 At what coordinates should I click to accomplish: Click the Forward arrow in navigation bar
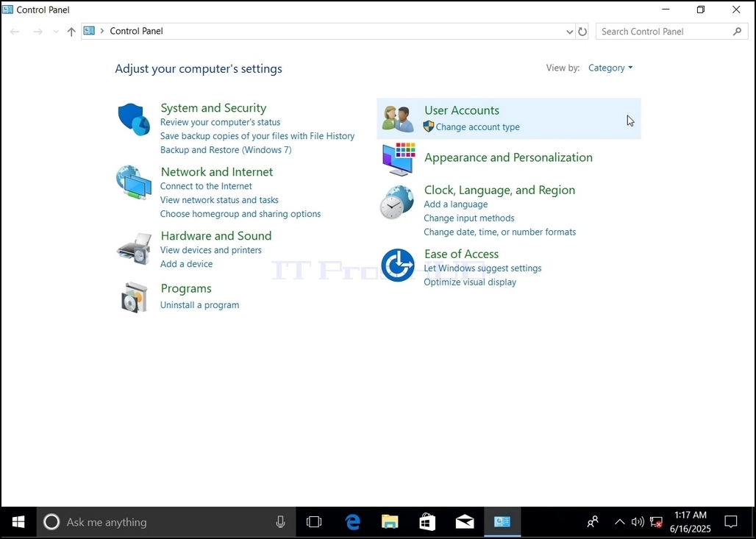click(x=38, y=32)
